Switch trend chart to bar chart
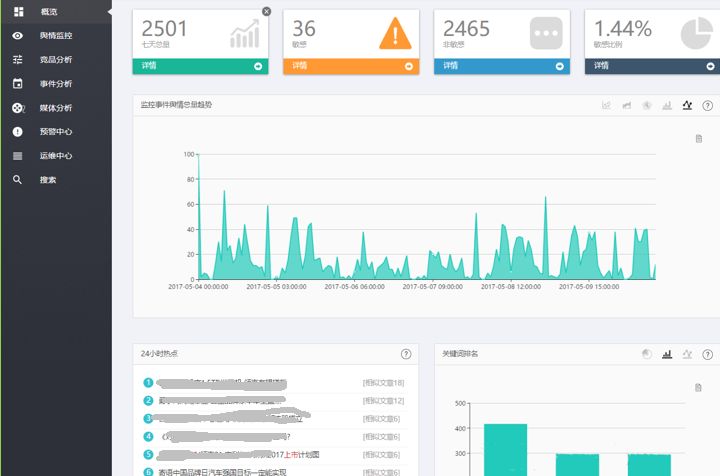 pos(667,105)
